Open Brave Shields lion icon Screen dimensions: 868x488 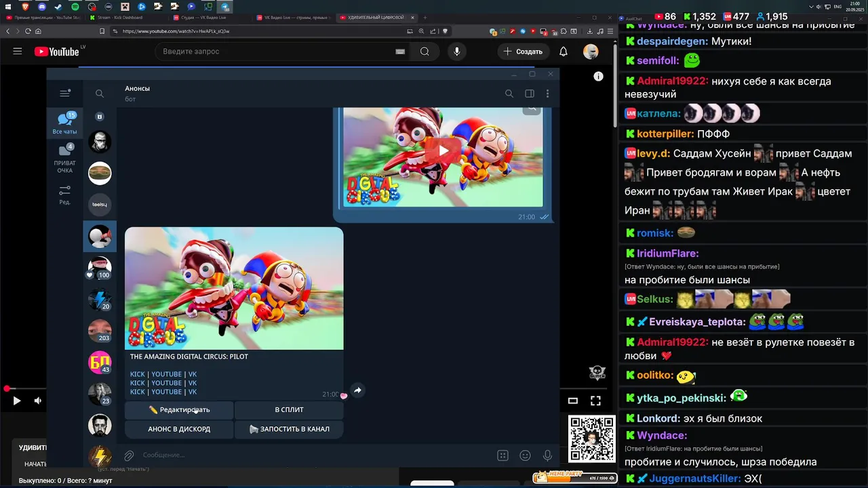(x=446, y=31)
